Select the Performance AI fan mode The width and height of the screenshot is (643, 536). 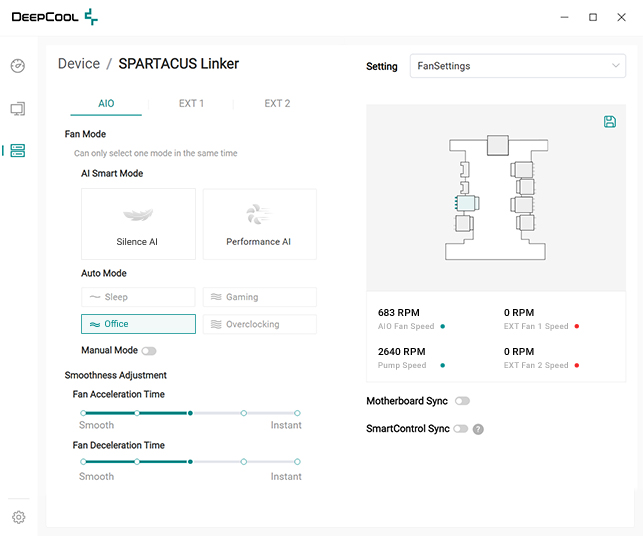tap(259, 224)
